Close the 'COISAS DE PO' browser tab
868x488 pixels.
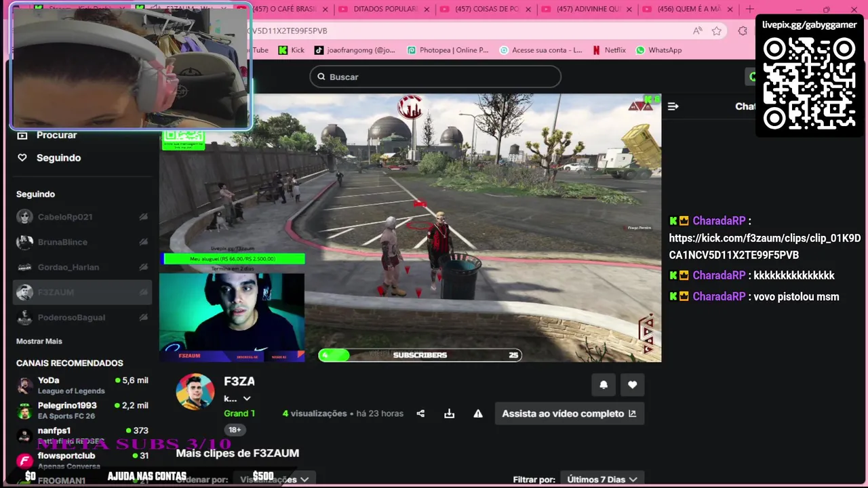(x=528, y=9)
